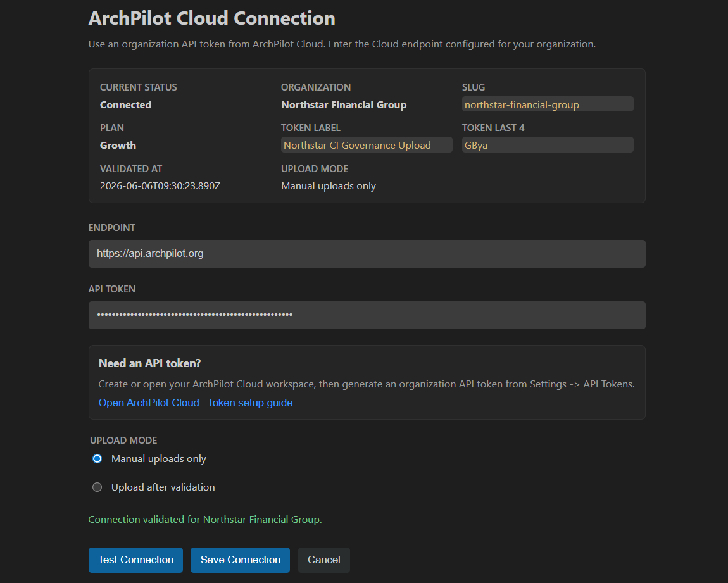Click the Connected status text

(125, 105)
